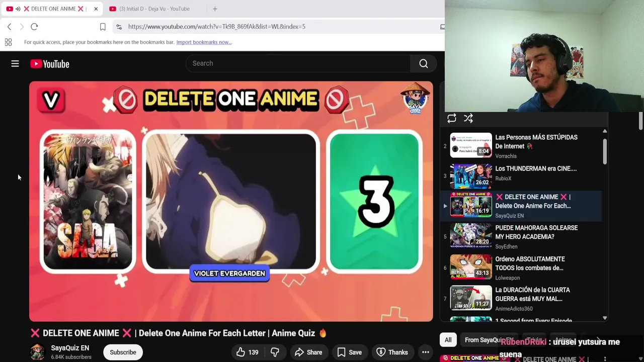Viewport: 644px width, 362px height.
Task: Open La DURACIÓN de la CUARTA GUERRA video title
Action: coord(532,295)
